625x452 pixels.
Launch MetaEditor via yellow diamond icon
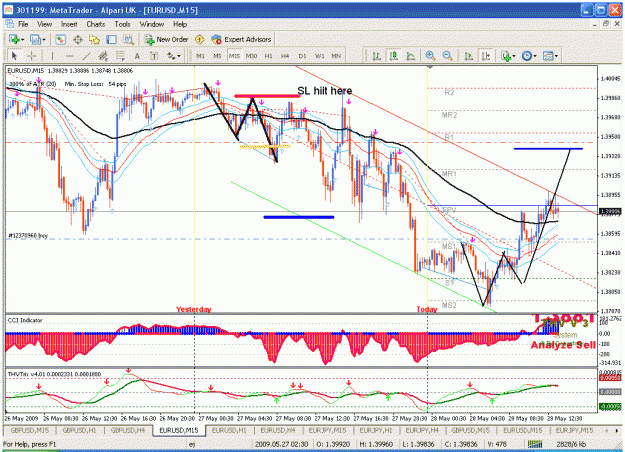(199, 39)
